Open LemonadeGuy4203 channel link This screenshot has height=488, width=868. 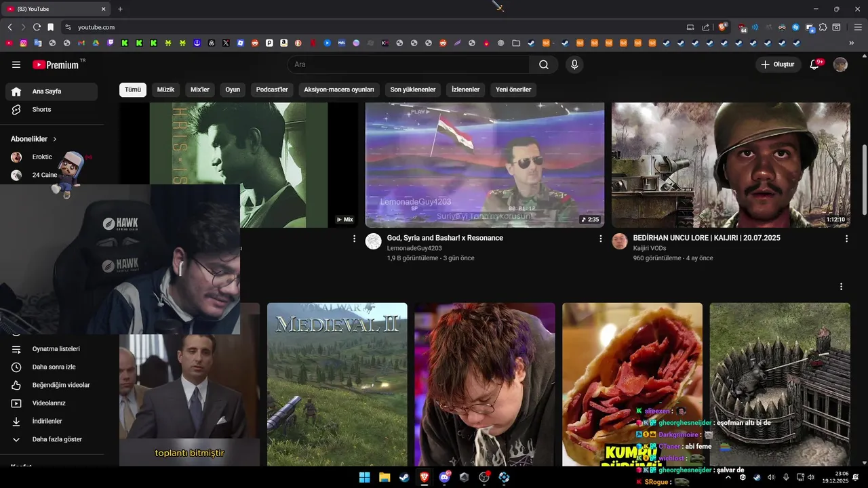[x=414, y=248]
